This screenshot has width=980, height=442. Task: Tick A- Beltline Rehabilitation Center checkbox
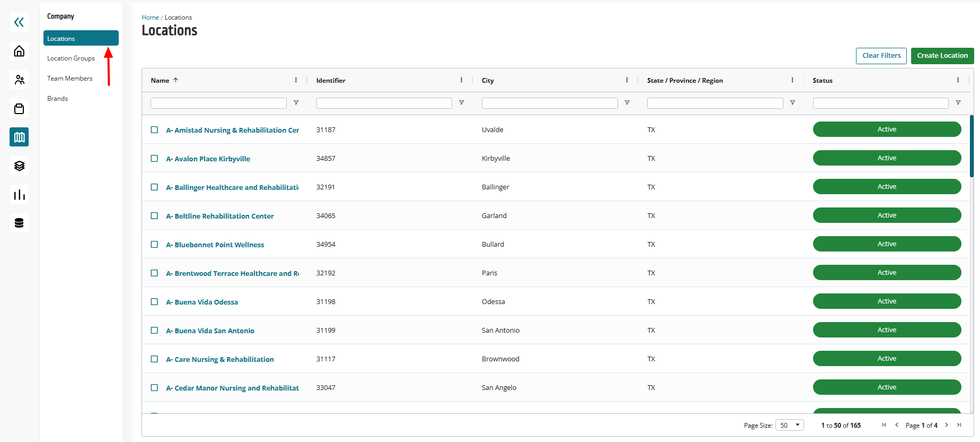point(154,215)
